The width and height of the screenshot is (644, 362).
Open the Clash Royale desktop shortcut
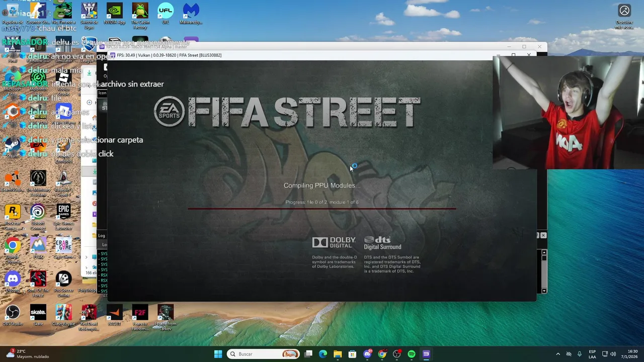pyautogui.click(x=63, y=316)
